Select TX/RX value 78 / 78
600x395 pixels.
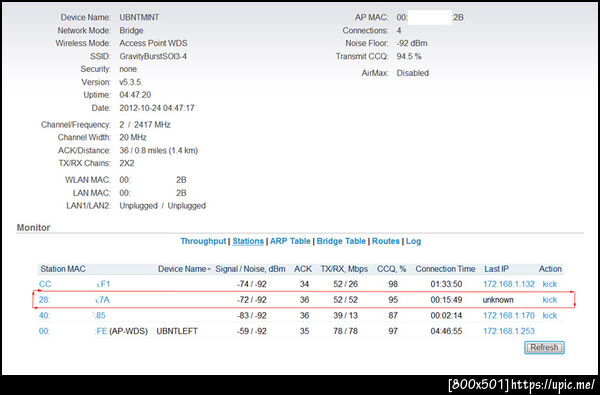pos(345,331)
